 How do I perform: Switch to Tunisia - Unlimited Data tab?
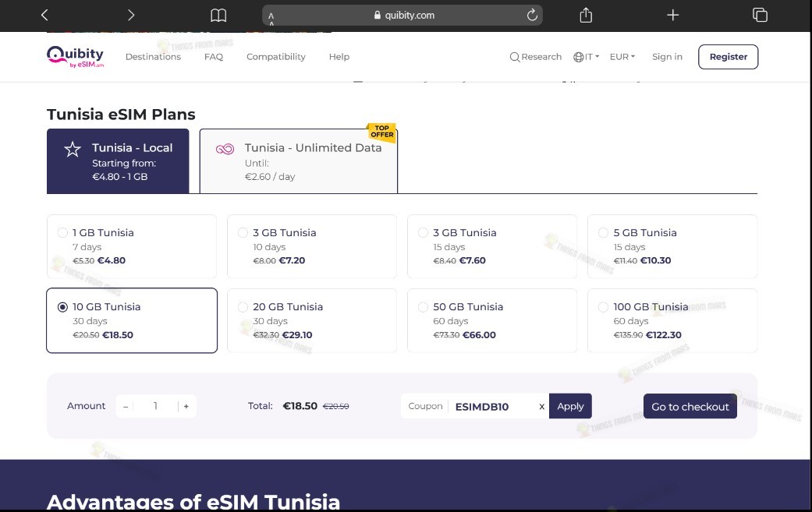[x=299, y=161]
